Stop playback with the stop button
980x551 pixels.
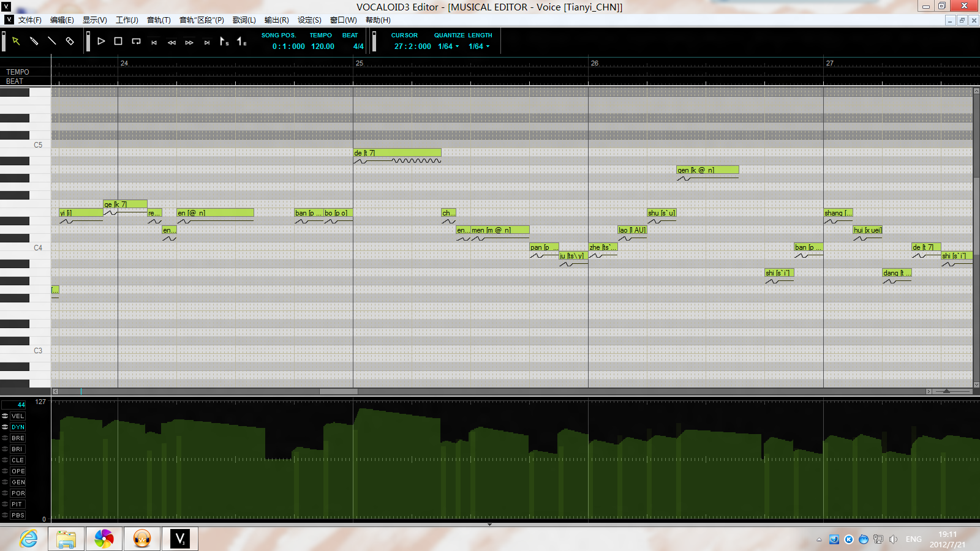[118, 41]
